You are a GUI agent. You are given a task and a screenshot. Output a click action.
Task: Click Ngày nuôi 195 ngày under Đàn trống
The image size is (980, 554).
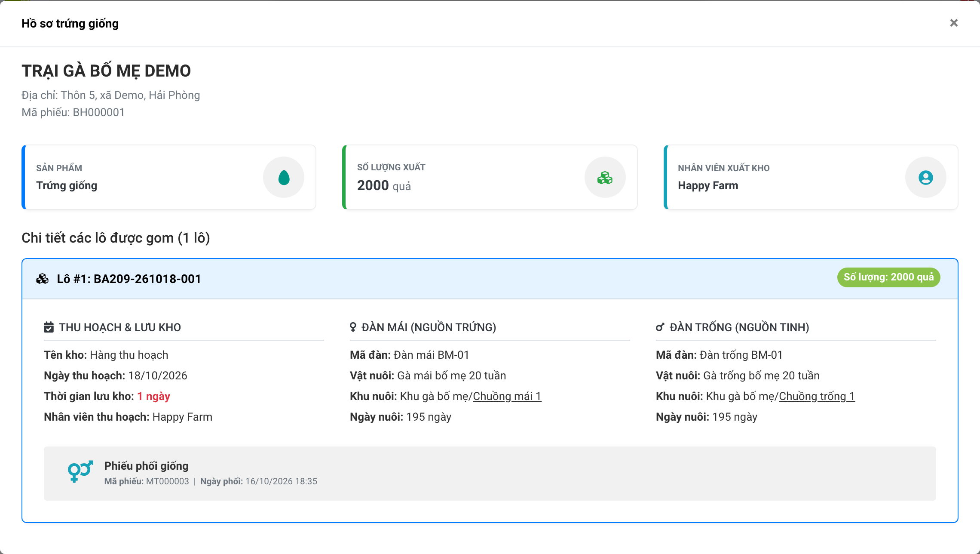point(707,417)
